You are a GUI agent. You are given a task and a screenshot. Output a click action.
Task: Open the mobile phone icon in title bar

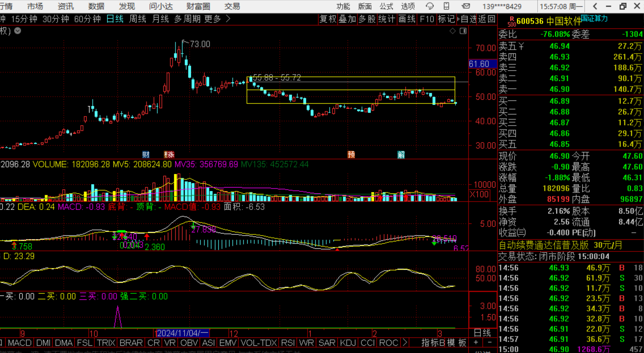pyautogui.click(x=446, y=6)
